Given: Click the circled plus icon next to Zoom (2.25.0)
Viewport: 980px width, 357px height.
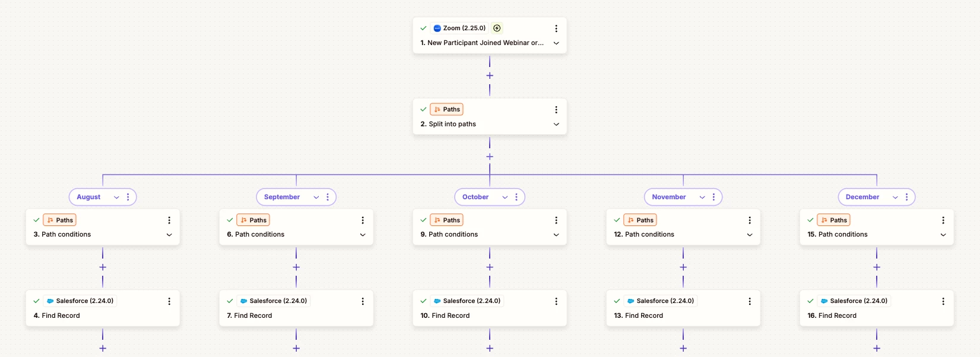Looking at the screenshot, I should [497, 28].
